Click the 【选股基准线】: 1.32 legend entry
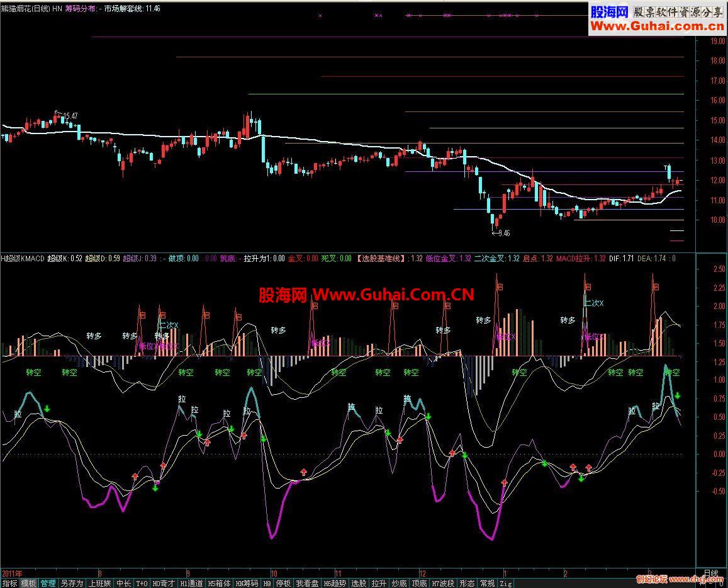The image size is (728, 588). [x=389, y=258]
